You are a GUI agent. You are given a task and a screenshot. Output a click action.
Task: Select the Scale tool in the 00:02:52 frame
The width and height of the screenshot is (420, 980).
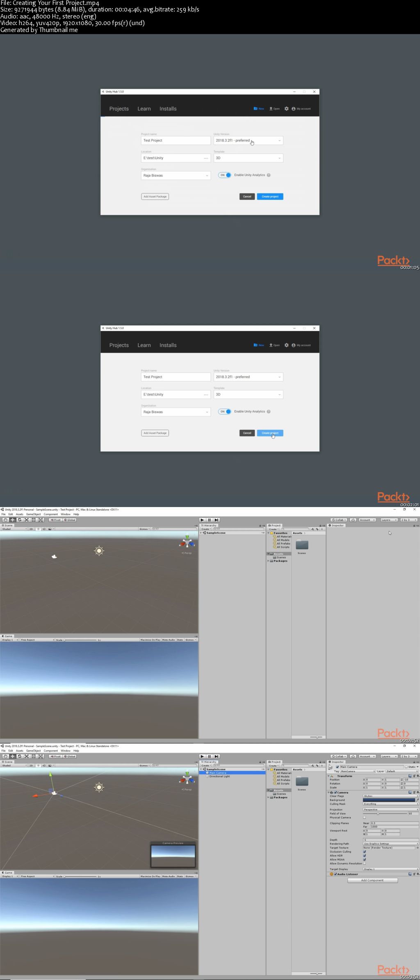tap(26, 520)
